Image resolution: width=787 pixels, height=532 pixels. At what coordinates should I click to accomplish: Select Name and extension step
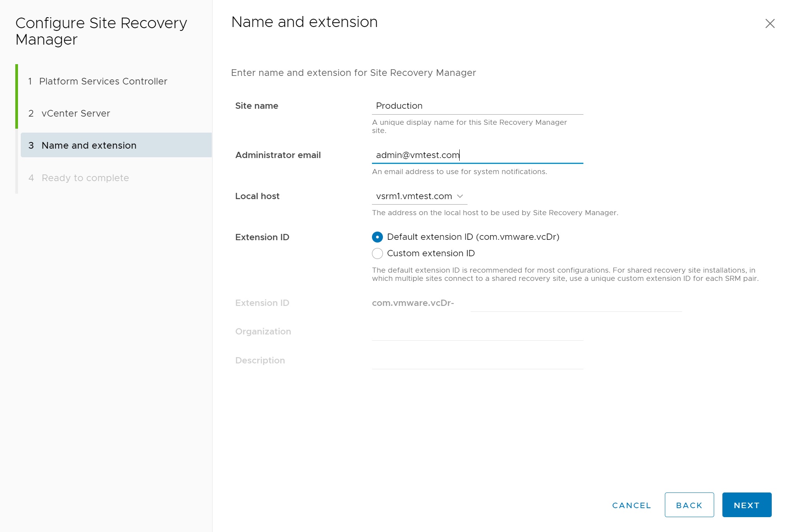click(x=89, y=146)
